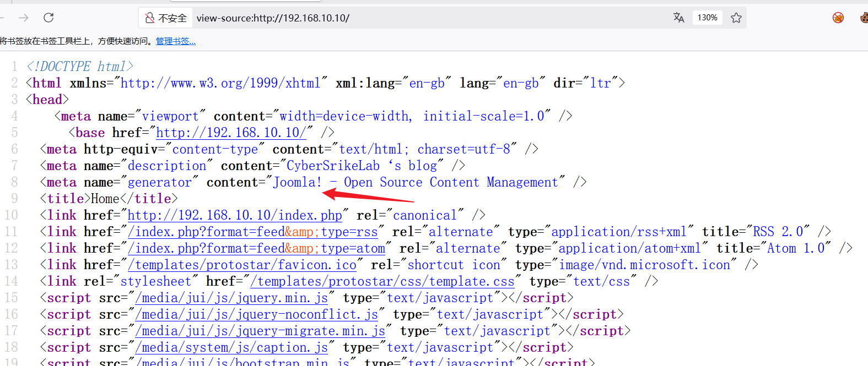Click the browser forward arrow
The width and height of the screenshot is (868, 366).
click(24, 18)
